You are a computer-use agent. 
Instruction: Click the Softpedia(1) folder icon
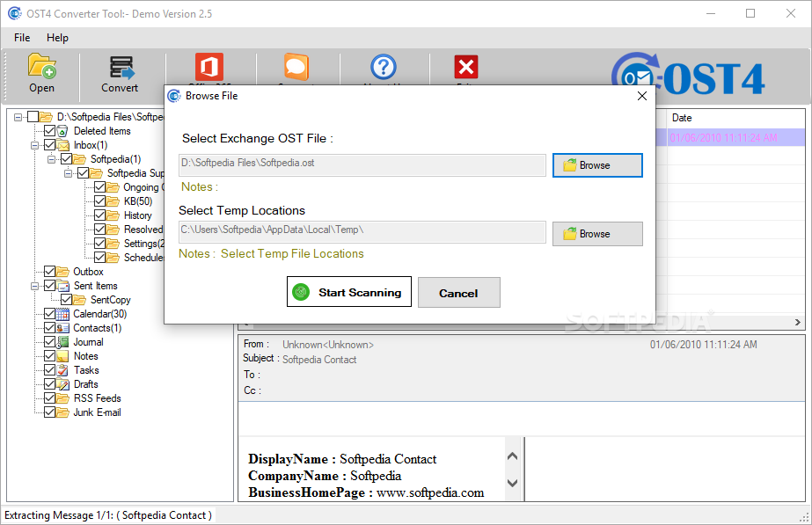point(79,159)
